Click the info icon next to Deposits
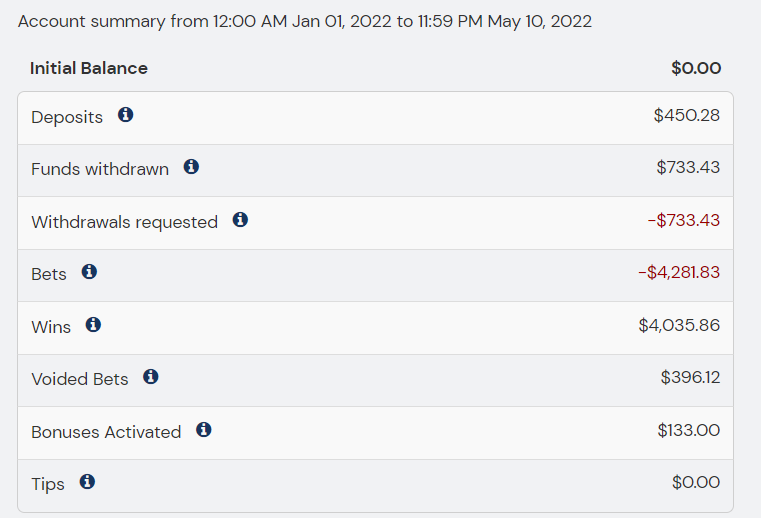761x518 pixels. click(x=126, y=115)
